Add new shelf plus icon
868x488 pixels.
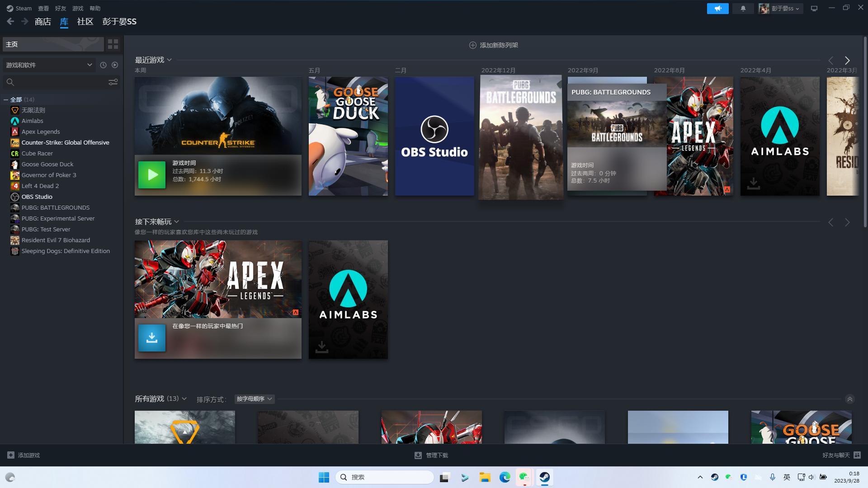click(473, 45)
